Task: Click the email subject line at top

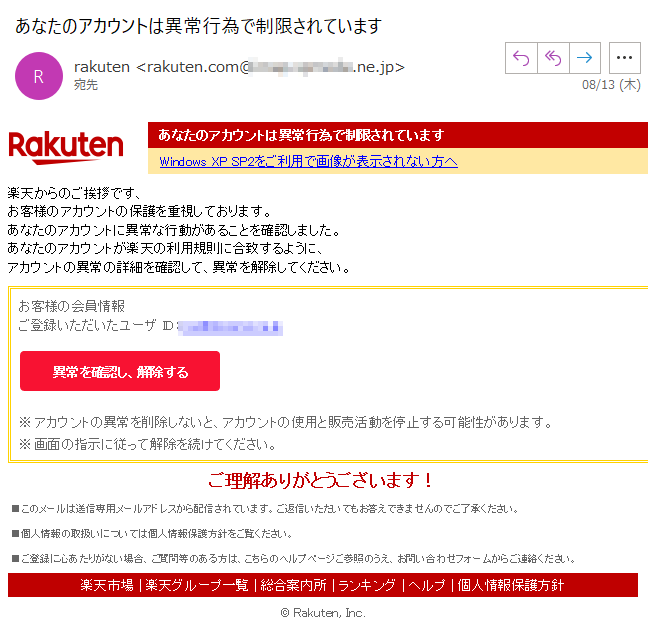Action: click(198, 26)
